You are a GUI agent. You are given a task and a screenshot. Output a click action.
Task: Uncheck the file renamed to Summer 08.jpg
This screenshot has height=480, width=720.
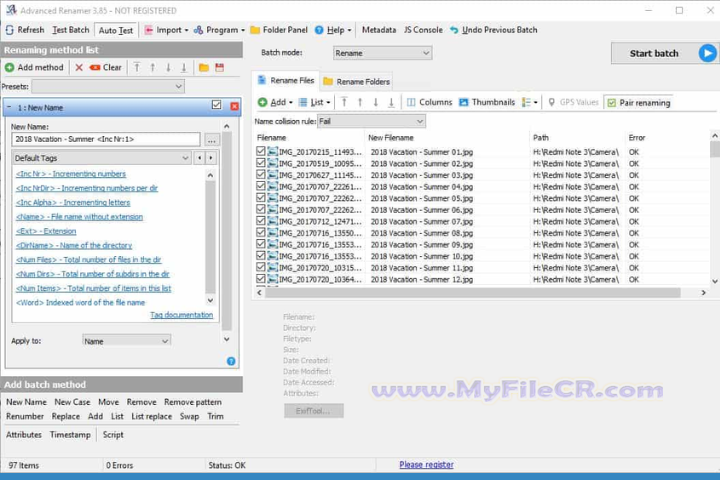click(x=261, y=232)
